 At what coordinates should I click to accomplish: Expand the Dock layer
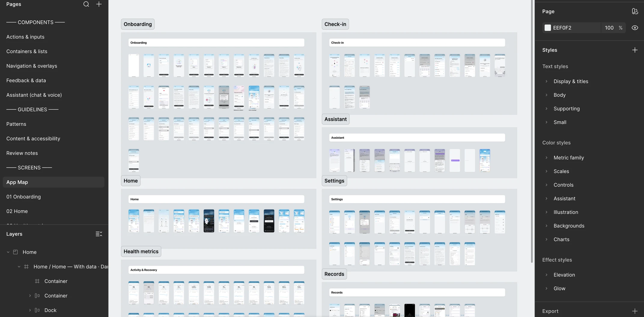click(30, 310)
